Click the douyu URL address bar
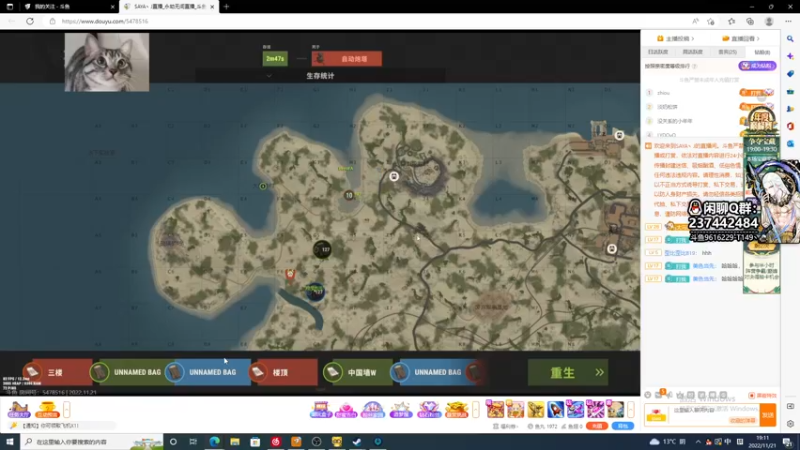Image resolution: width=800 pixels, height=450 pixels. 367,21
